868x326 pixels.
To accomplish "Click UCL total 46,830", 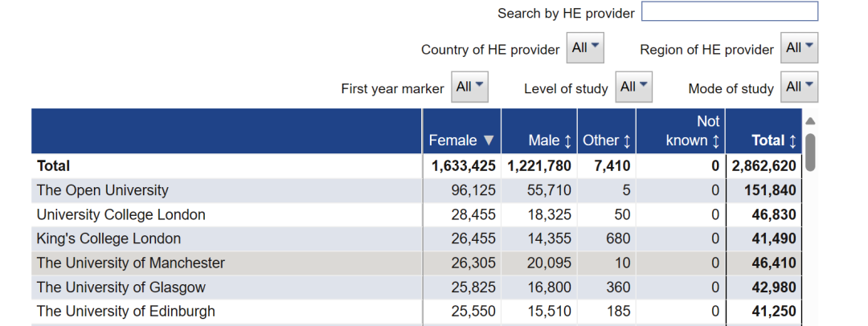I will pyautogui.click(x=774, y=214).
